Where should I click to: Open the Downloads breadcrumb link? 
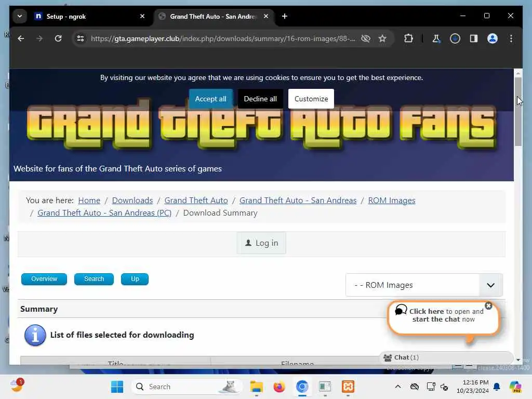pyautogui.click(x=132, y=201)
